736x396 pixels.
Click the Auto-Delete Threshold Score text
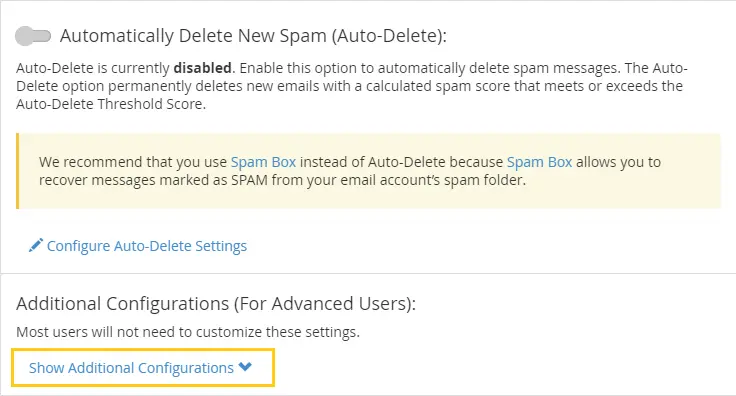click(111, 104)
